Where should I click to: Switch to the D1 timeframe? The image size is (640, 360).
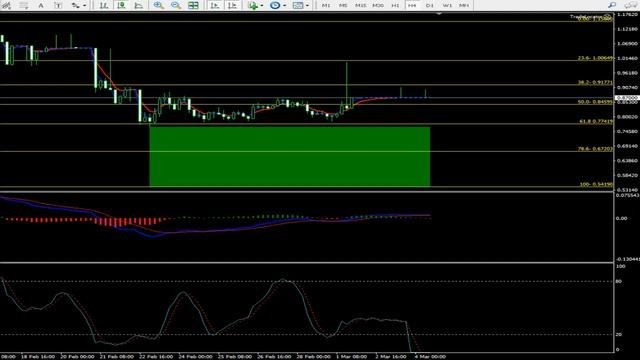click(429, 5)
